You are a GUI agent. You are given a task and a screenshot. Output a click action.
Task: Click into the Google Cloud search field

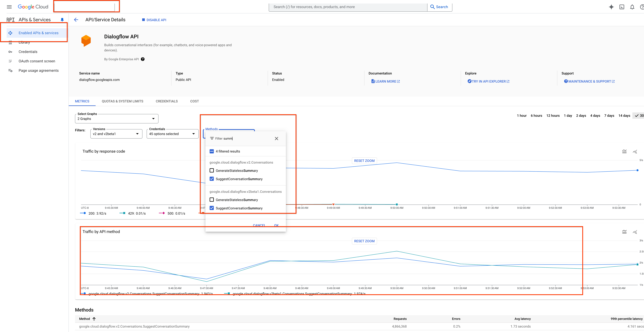point(348,7)
